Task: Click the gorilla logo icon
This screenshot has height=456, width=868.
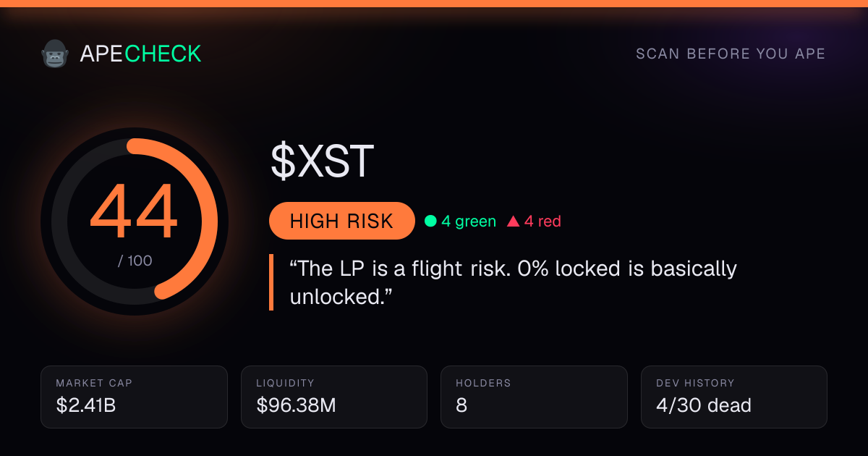Action: tap(54, 54)
